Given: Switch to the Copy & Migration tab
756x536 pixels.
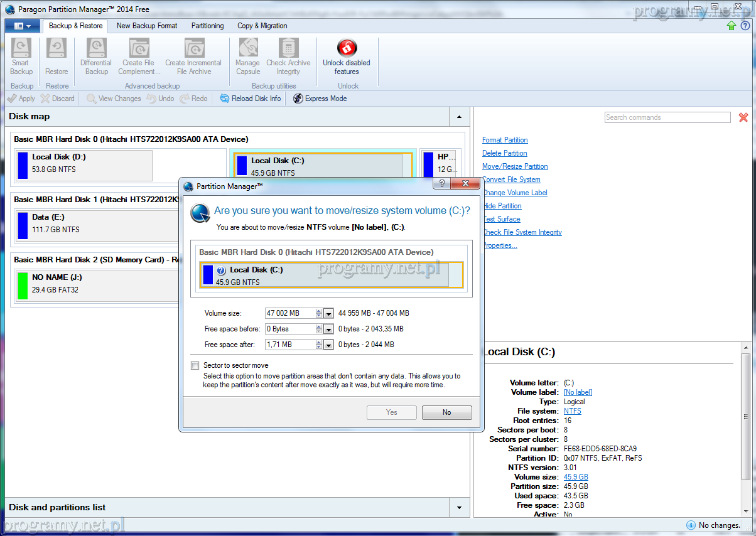Looking at the screenshot, I should point(262,26).
